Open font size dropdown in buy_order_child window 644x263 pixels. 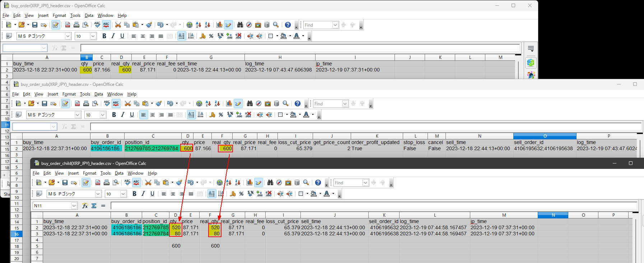(x=123, y=194)
